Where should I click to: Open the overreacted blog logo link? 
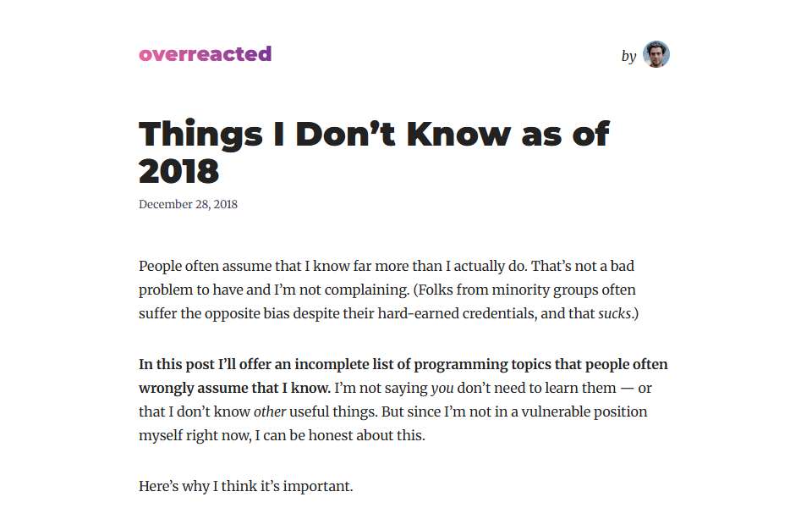[205, 54]
